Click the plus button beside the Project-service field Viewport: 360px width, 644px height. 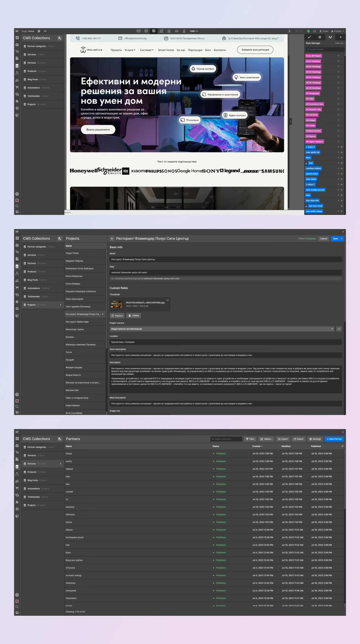(x=339, y=329)
